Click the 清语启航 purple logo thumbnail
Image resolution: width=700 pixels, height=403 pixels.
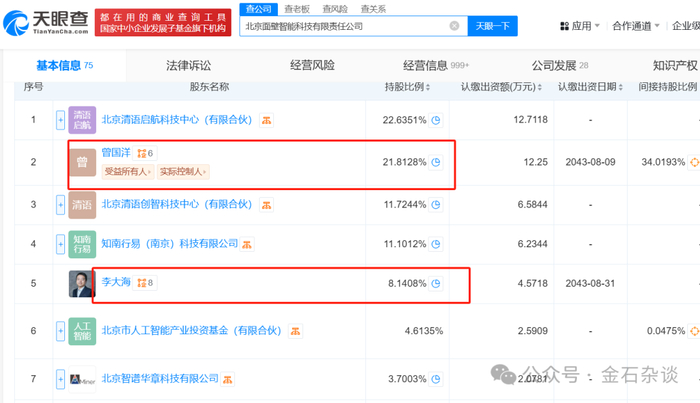[x=82, y=120]
